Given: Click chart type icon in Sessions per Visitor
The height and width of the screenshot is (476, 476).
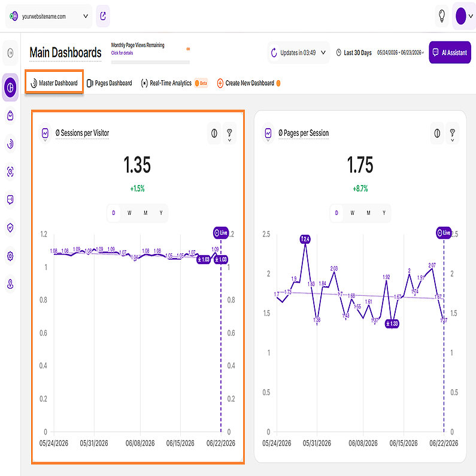Looking at the screenshot, I should (45, 134).
